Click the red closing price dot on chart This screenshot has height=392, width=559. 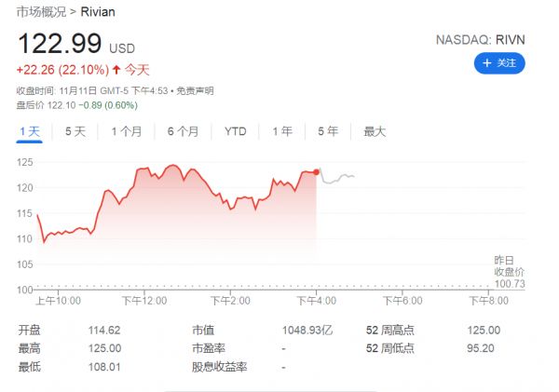pyautogui.click(x=317, y=172)
